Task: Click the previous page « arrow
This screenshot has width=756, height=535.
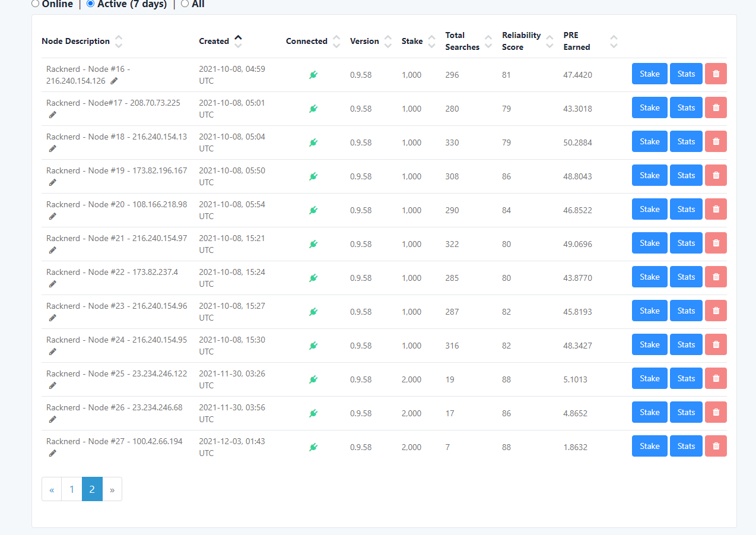Action: point(52,489)
